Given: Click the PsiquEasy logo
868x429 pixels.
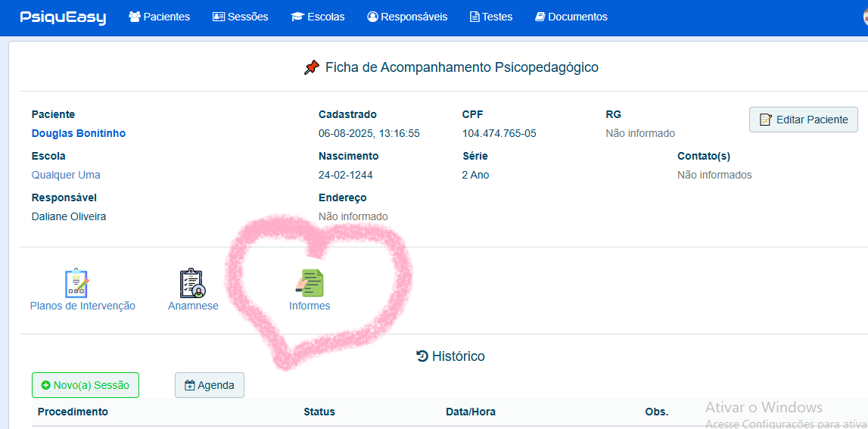Looking at the screenshot, I should (x=63, y=17).
